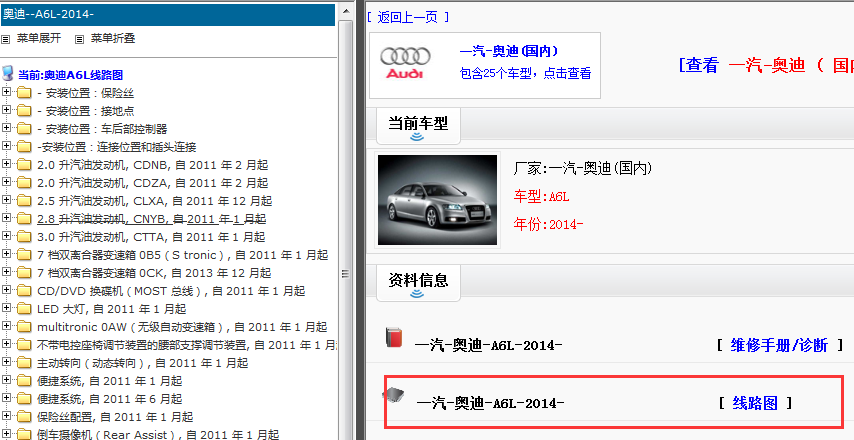Click 菜单展开 to expand all menus
The height and width of the screenshot is (440, 854).
pos(39,39)
